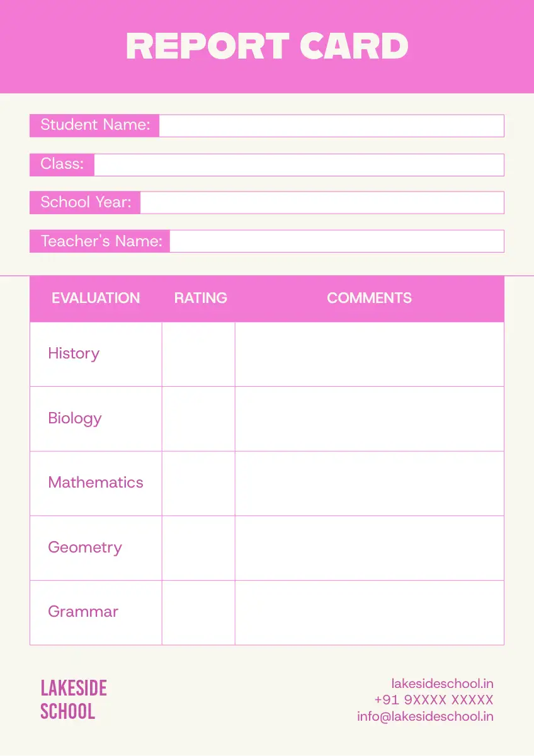534x756 pixels.
Task: Open the lakesideschool.in website link
Action: pos(442,684)
